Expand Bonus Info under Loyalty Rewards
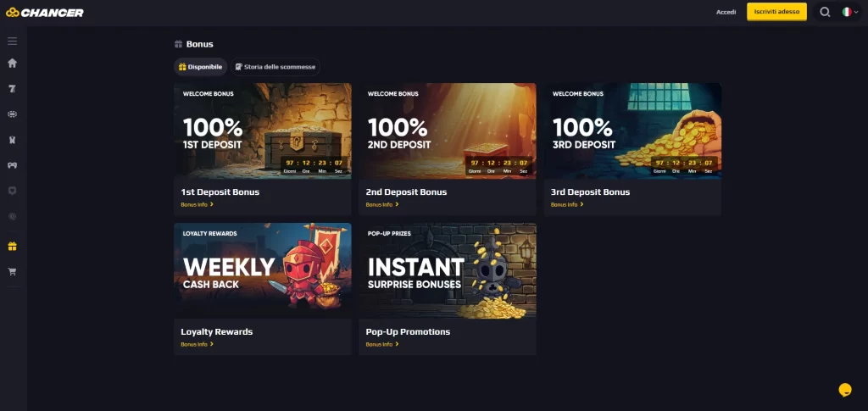This screenshot has height=411, width=868. point(197,345)
